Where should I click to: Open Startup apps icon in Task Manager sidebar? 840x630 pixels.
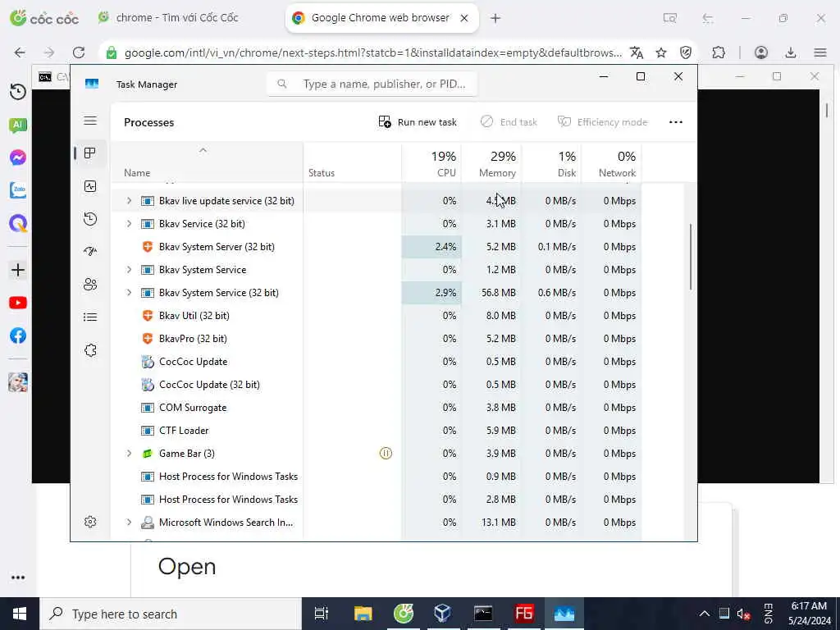(x=90, y=251)
